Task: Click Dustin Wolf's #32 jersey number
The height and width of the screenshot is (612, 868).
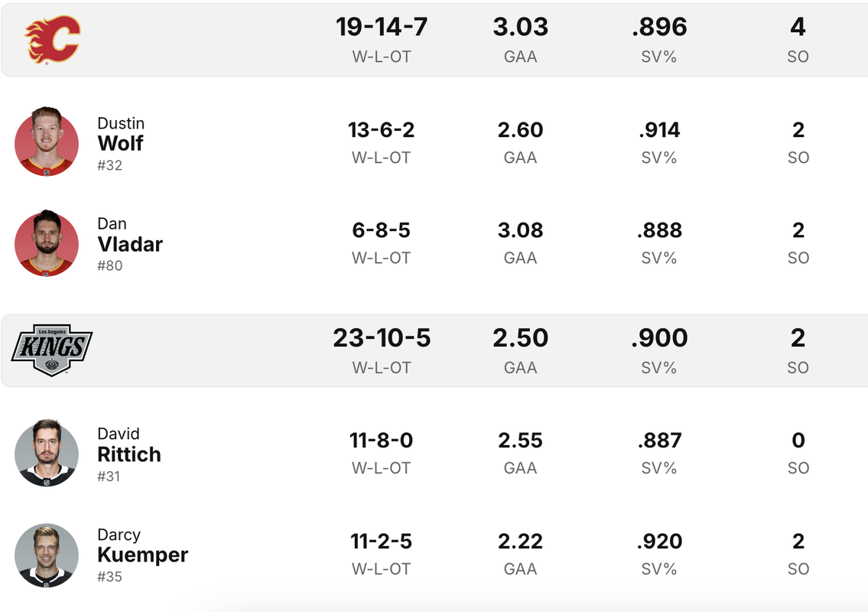Action: pos(109,165)
